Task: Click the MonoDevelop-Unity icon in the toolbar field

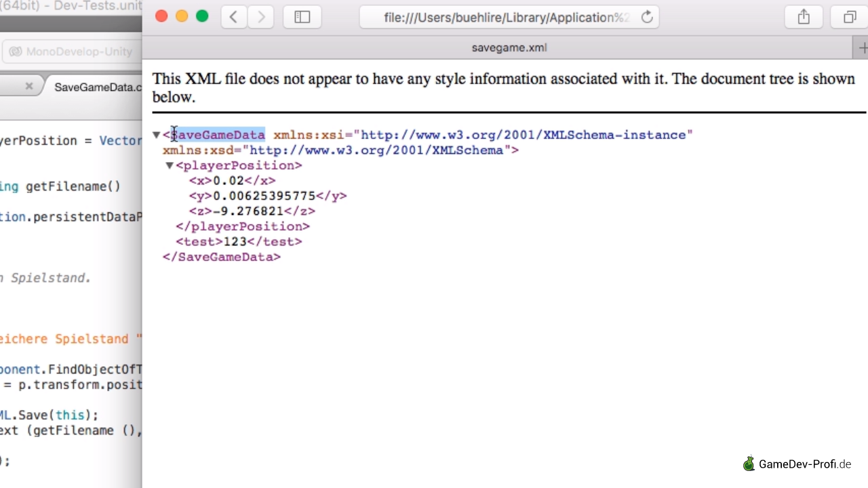Action: 16,52
